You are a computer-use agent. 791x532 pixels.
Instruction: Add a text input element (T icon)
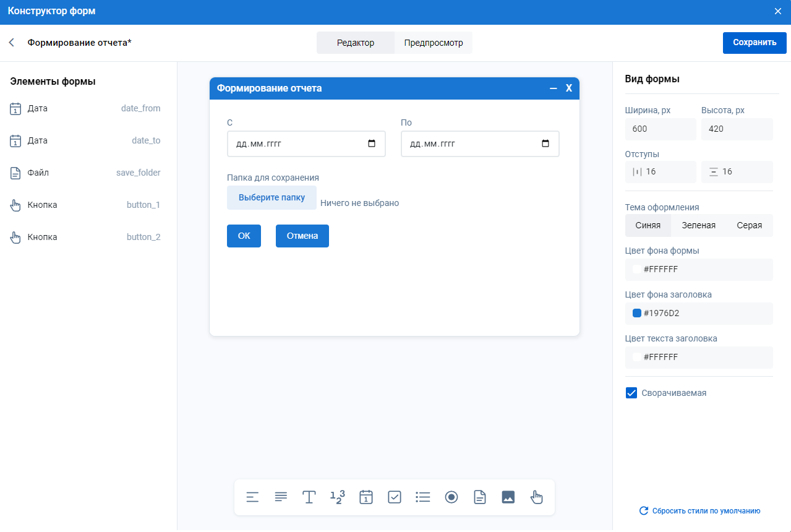(309, 497)
